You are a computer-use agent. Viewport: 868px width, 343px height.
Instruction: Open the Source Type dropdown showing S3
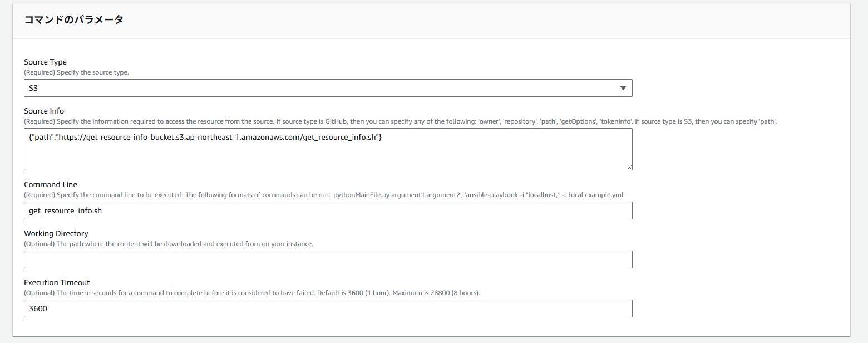point(328,88)
